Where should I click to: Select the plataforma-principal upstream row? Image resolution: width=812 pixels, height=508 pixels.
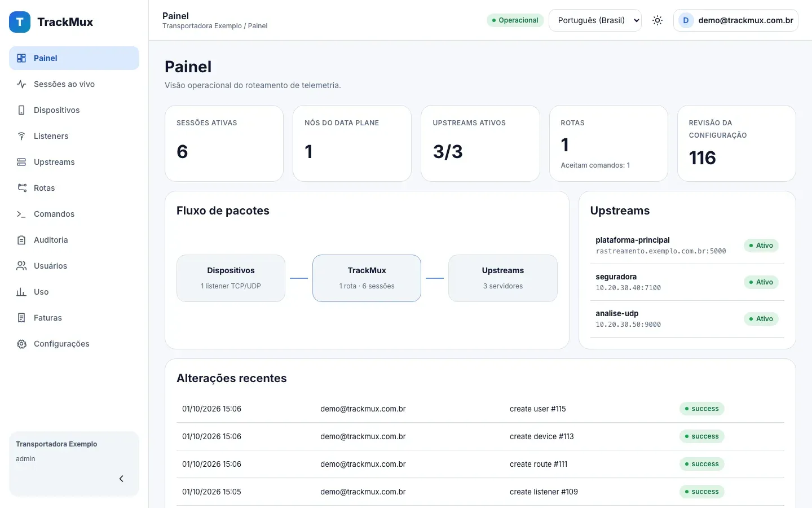(687, 246)
